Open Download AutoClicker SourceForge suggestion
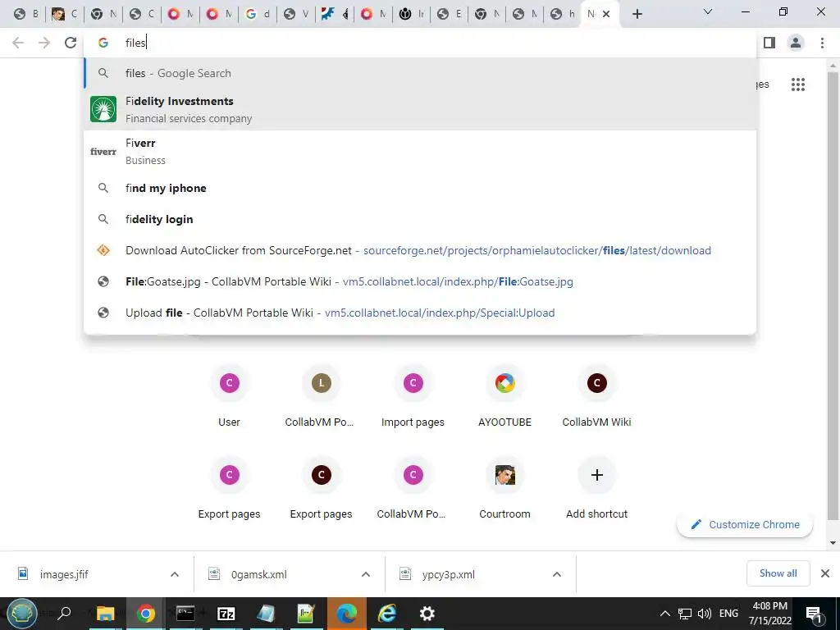This screenshot has height=630, width=840. pos(420,250)
